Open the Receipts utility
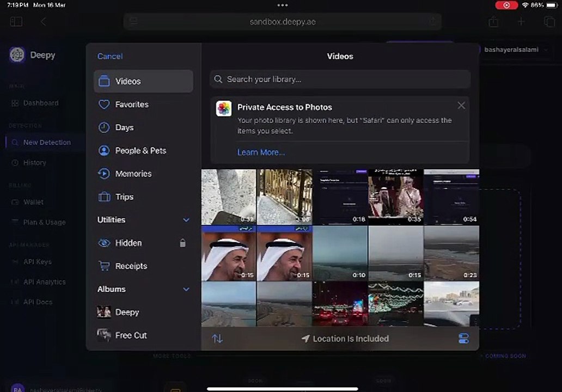Viewport: 562px width, 392px height. pyautogui.click(x=143, y=266)
